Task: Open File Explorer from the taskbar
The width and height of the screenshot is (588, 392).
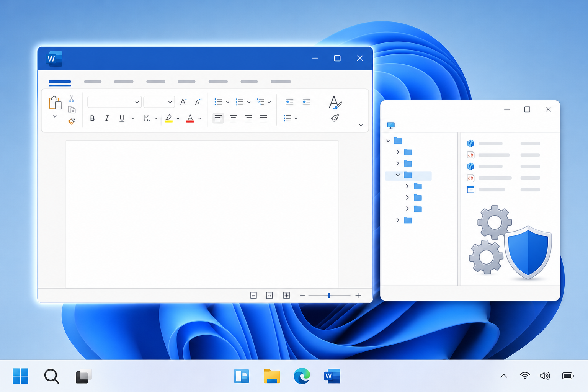Action: (272, 376)
